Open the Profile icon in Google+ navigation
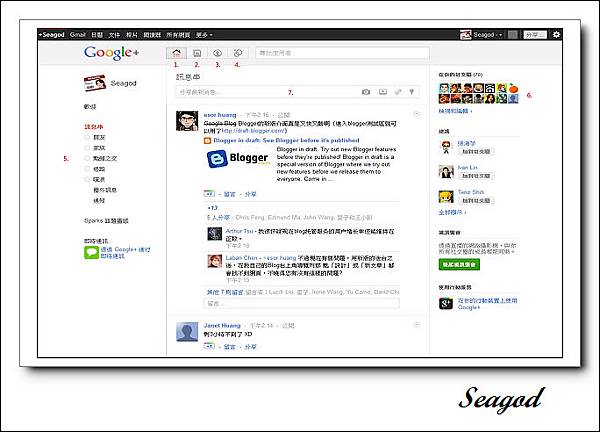This screenshot has height=432, width=600. pyautogui.click(x=217, y=53)
